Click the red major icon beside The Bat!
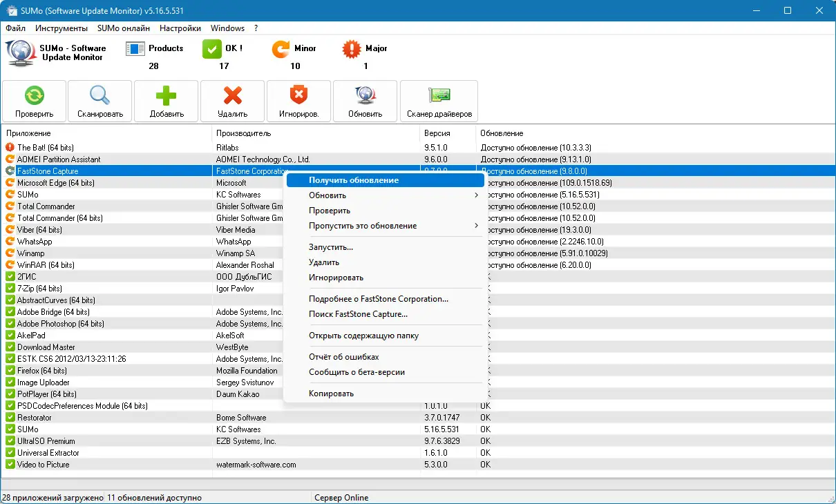The image size is (836, 504). click(10, 148)
